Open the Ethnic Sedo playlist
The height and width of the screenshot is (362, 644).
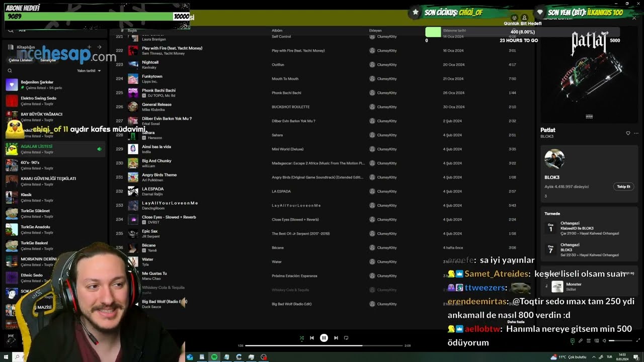[55, 278]
